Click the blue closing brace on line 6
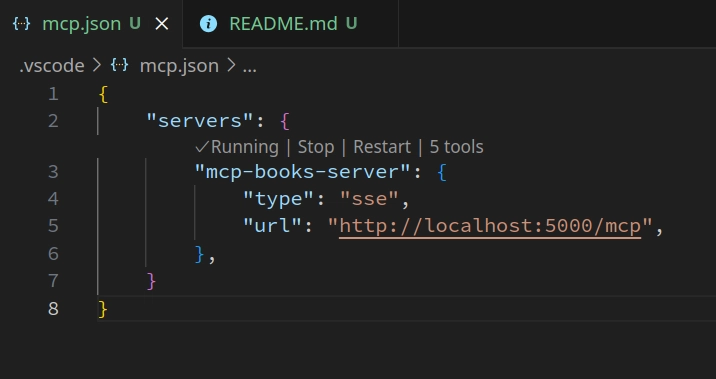 (199, 254)
